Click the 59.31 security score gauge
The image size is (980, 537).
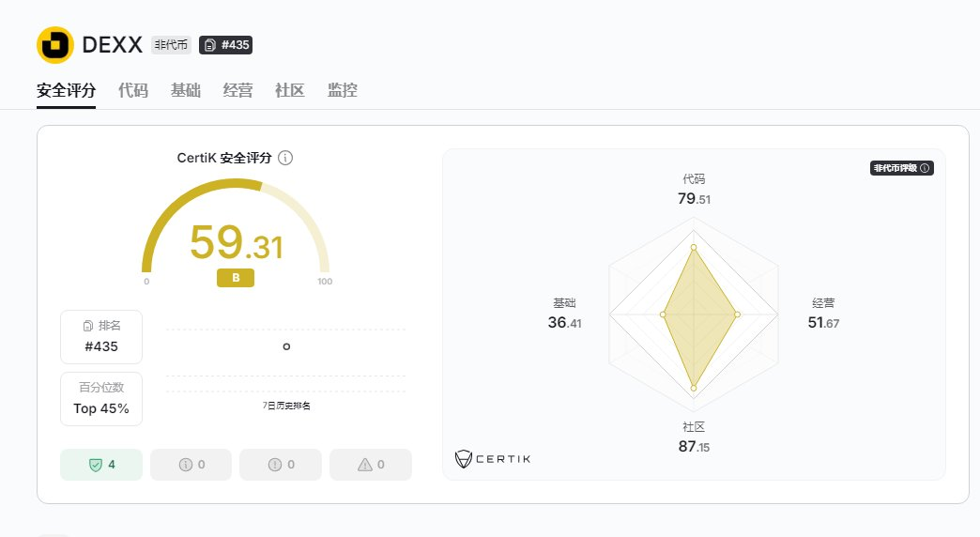coord(236,233)
